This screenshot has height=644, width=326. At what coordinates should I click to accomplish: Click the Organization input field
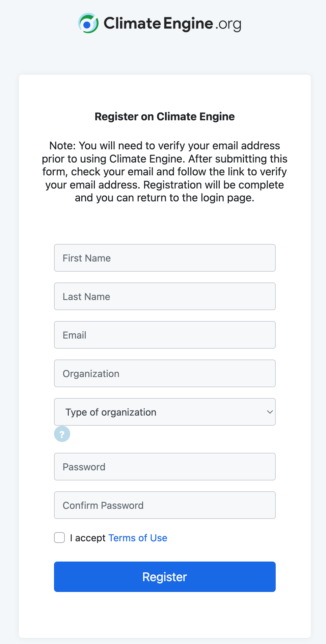[165, 373]
